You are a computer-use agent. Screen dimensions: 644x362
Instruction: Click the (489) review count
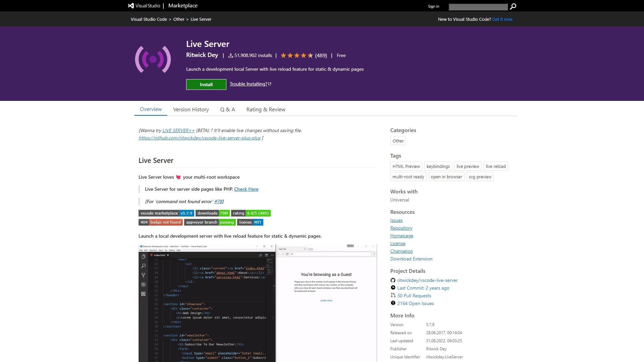(321, 55)
